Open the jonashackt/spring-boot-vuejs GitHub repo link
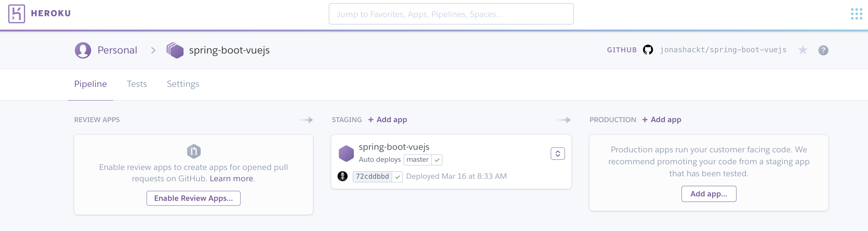The image size is (868, 231). [723, 50]
